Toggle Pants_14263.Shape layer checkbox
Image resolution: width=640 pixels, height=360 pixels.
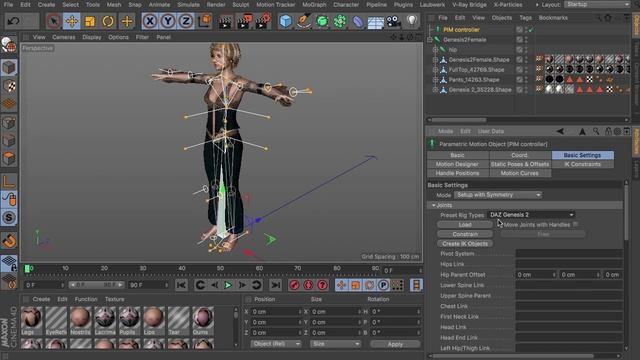pyautogui.click(x=519, y=80)
